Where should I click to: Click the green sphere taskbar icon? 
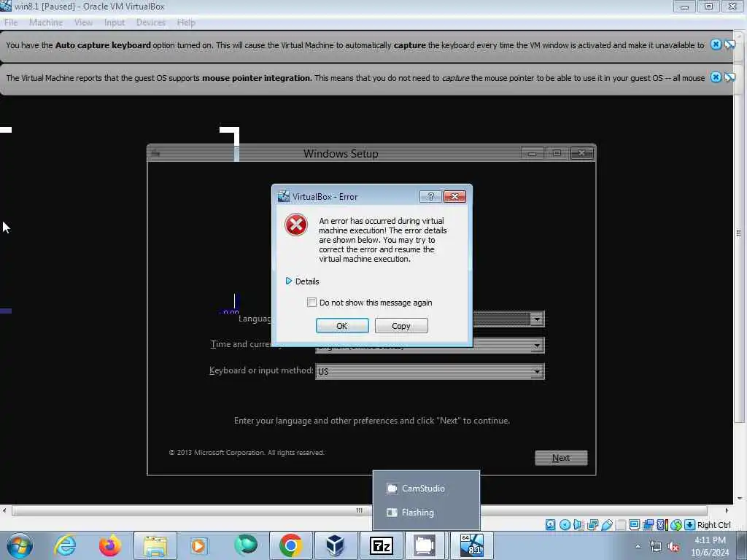tap(245, 545)
